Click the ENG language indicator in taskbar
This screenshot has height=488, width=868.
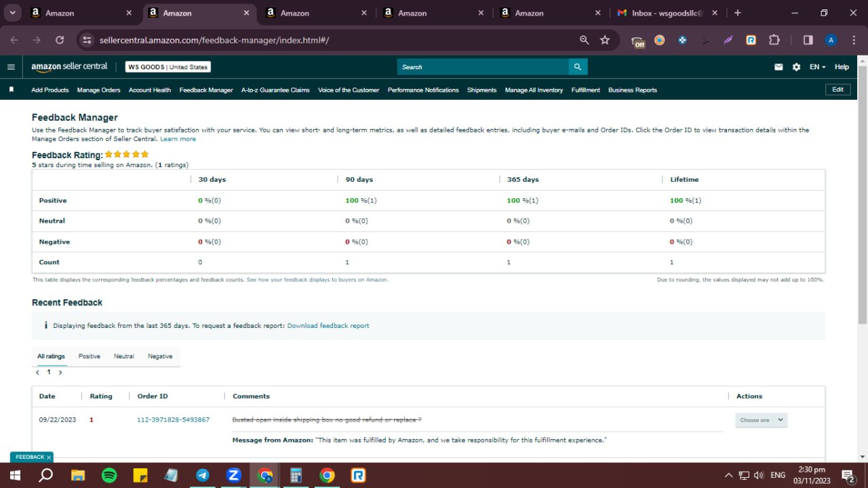coord(778,475)
